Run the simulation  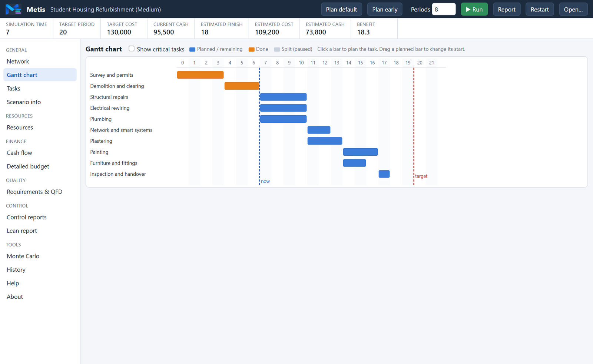click(x=474, y=9)
